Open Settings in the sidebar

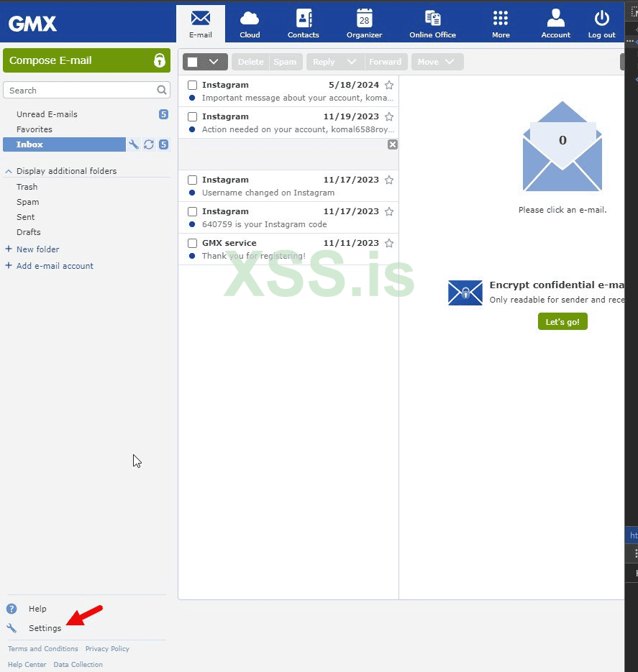(x=45, y=628)
